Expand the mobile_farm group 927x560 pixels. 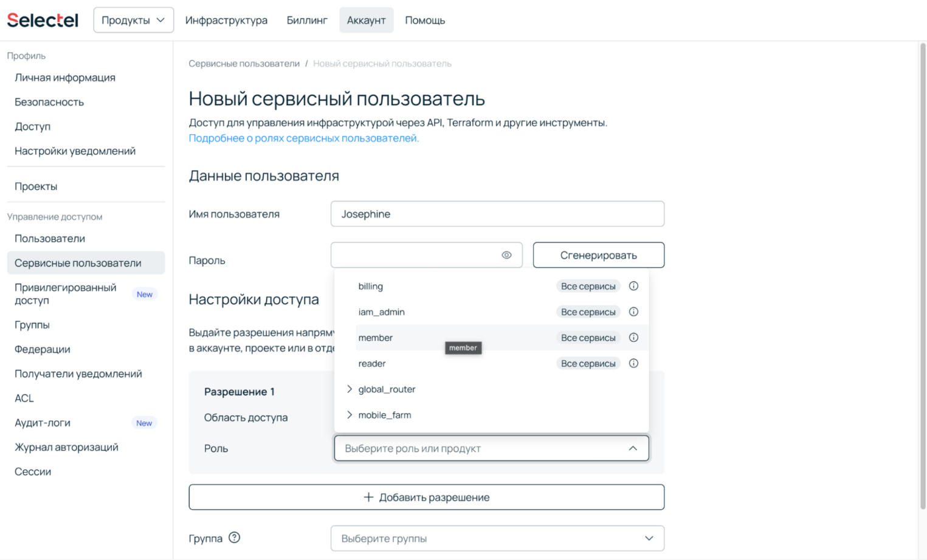pos(349,415)
